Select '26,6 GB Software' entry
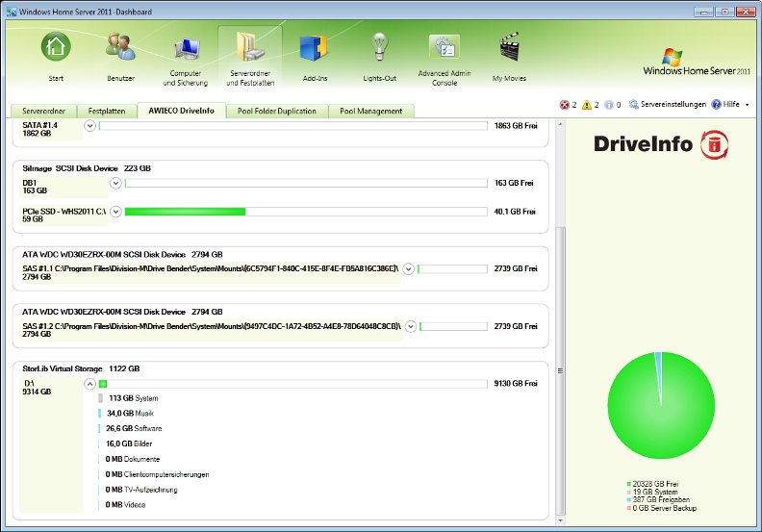 (x=130, y=428)
